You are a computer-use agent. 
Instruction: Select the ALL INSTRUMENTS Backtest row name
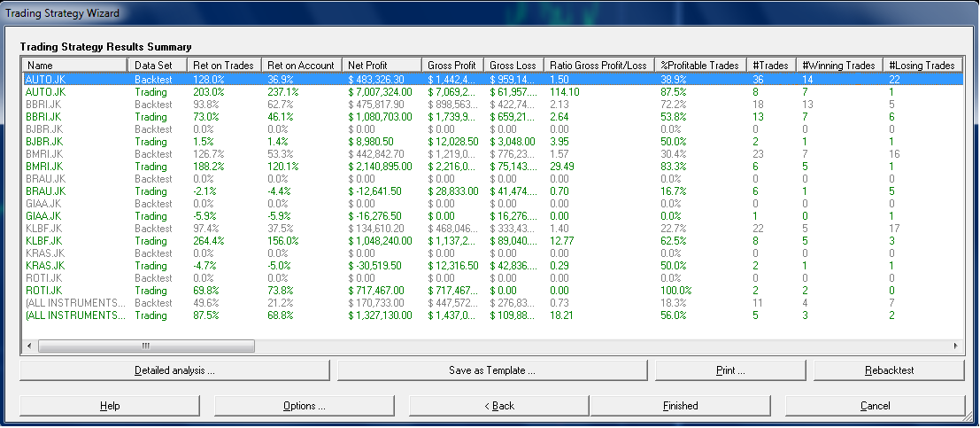[x=75, y=303]
